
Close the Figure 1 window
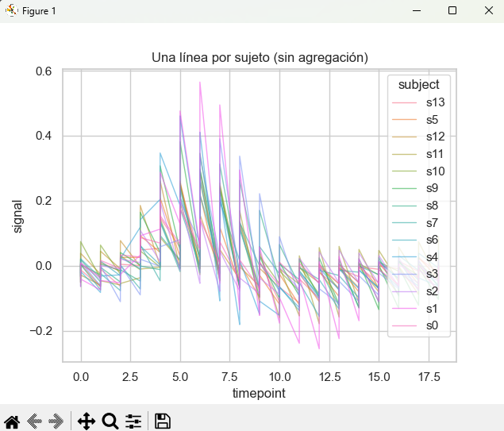coord(487,10)
